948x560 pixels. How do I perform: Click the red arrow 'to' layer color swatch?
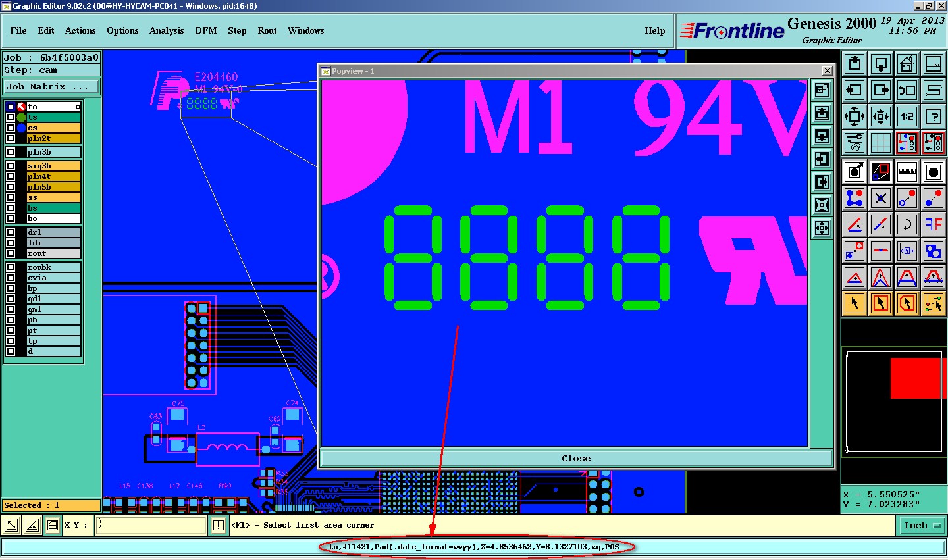(21, 107)
